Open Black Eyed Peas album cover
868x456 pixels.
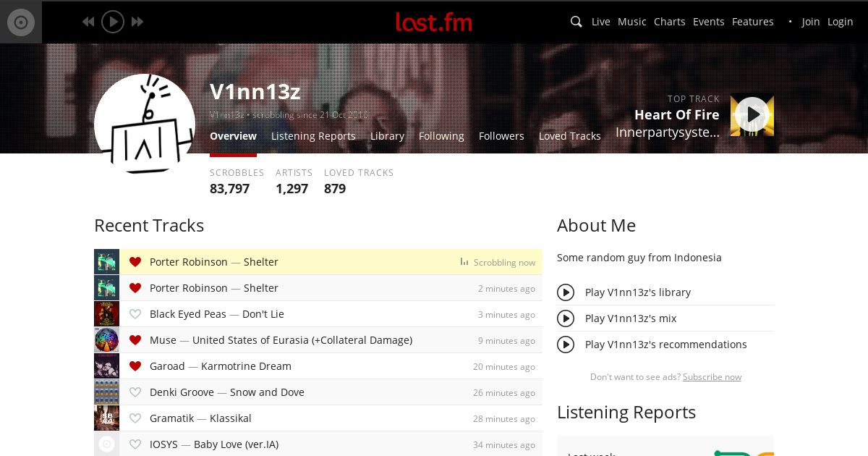(x=106, y=314)
